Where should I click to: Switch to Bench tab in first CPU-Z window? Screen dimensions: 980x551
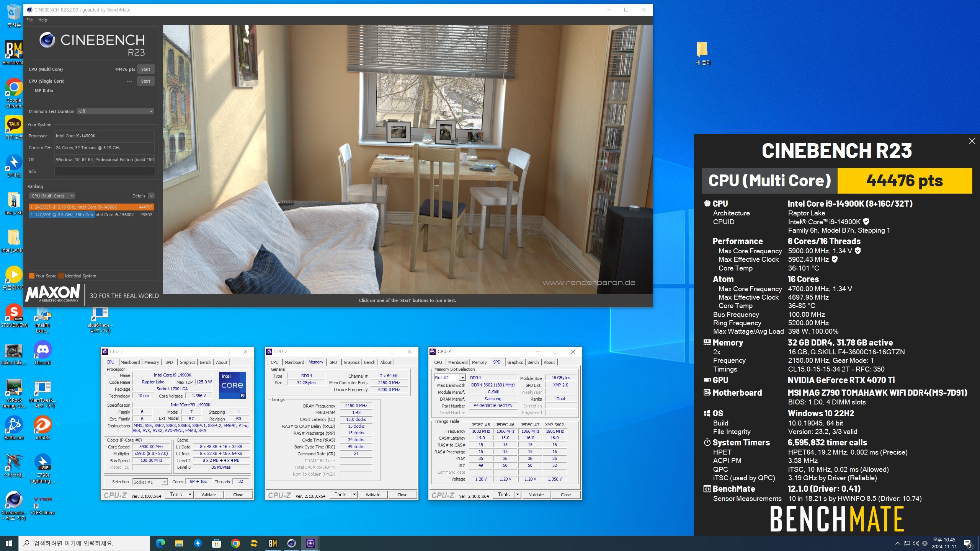point(205,362)
